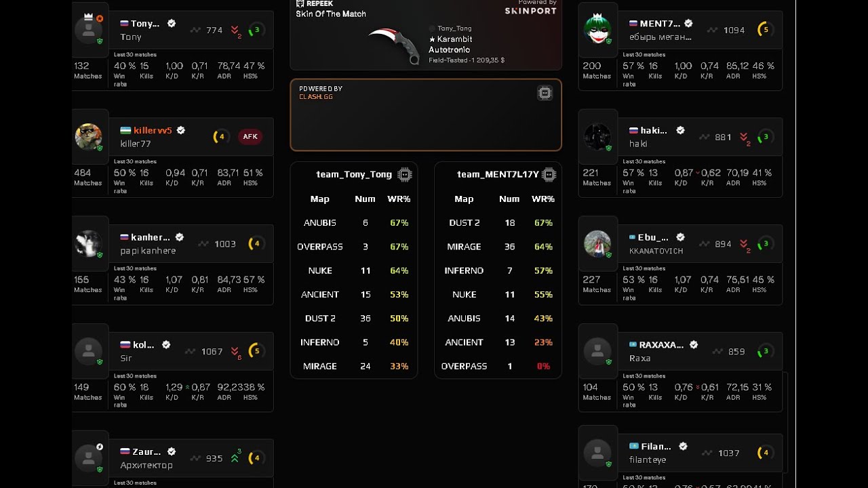Image resolution: width=868 pixels, height=488 pixels.
Task: Click the chip icon beside team_Tony_Tong header
Action: coord(405,175)
